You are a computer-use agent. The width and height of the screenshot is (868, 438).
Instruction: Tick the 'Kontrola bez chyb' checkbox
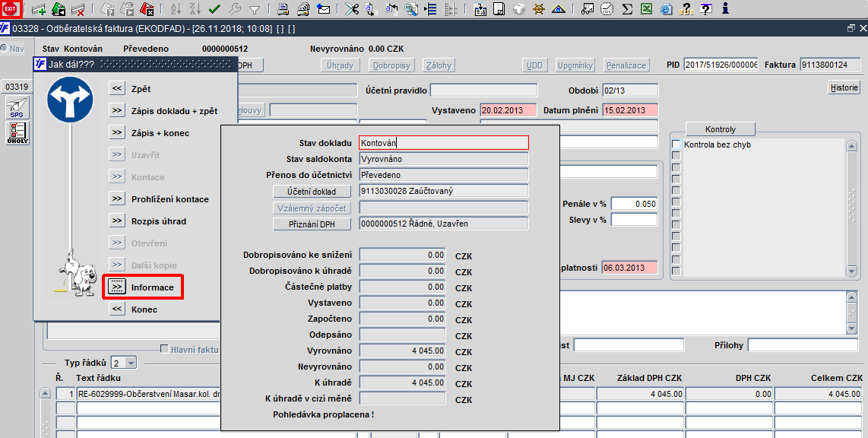[x=676, y=144]
